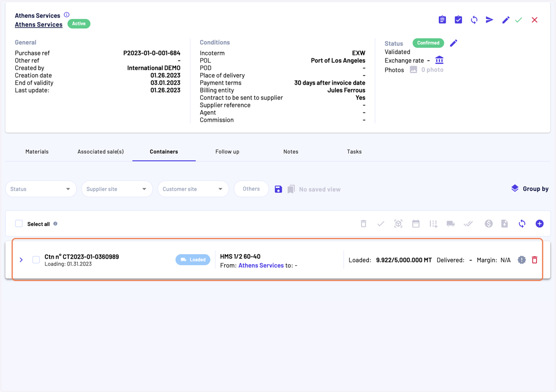Click the truck icon in containers toolbar
The width and height of the screenshot is (556, 392).
(450, 224)
